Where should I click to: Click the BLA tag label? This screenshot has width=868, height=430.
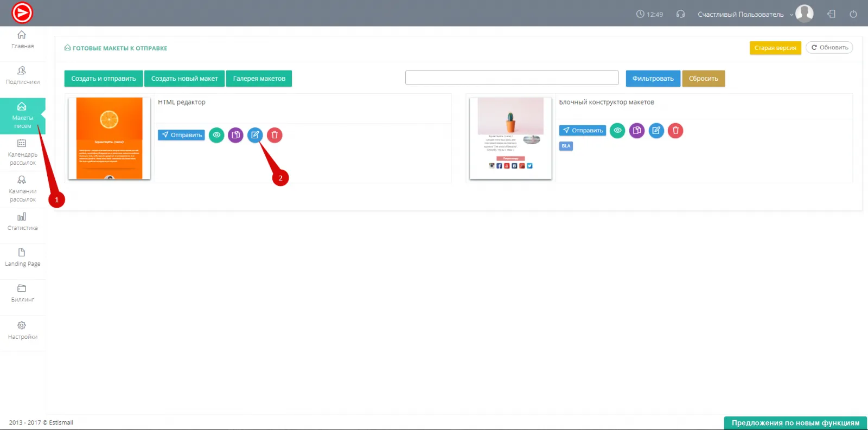[x=566, y=146]
